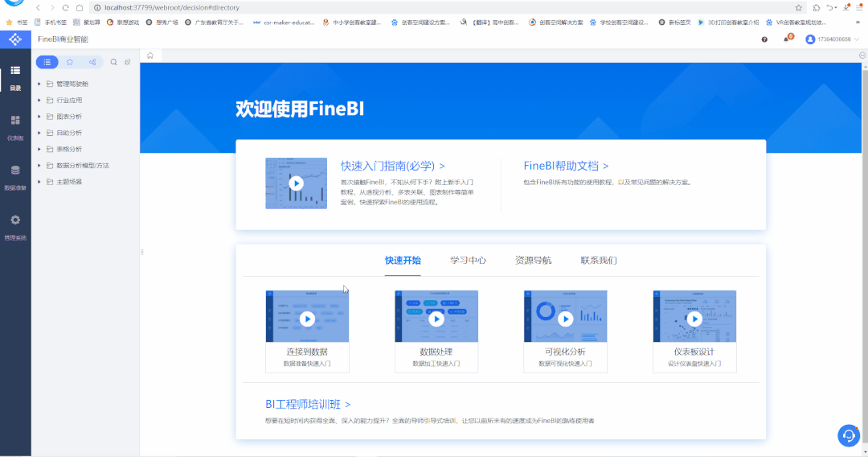Viewport: 868px width, 457px height.
Task: Click the 联想游戏 bookmark
Action: [x=123, y=23]
